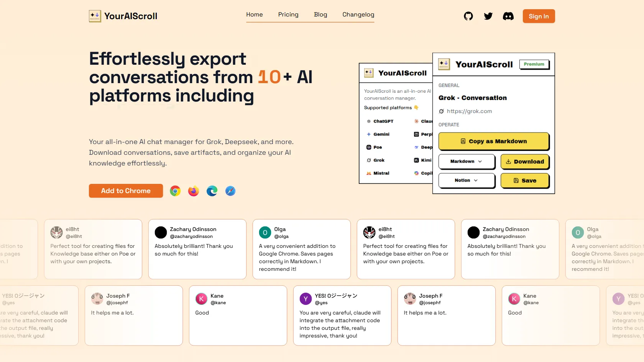Click the YourAIScroll brand name in header
Viewport: 644px width, 362px height.
(131, 16)
